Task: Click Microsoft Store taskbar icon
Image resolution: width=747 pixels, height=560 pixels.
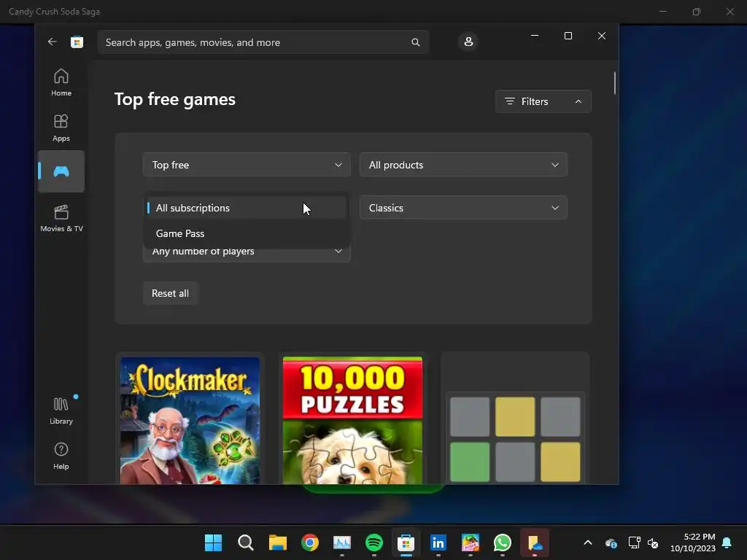Action: (406, 542)
